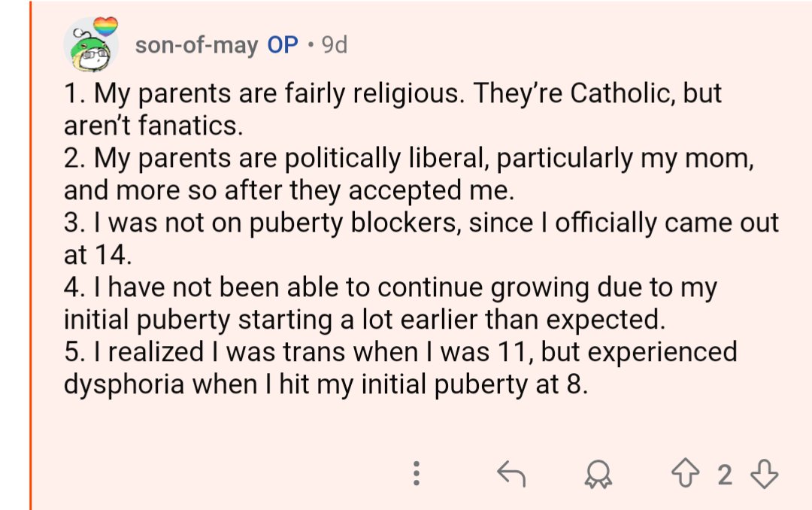812x510 pixels.
Task: Click the phrase "aren't fanatics" in comment
Action: [x=153, y=126]
